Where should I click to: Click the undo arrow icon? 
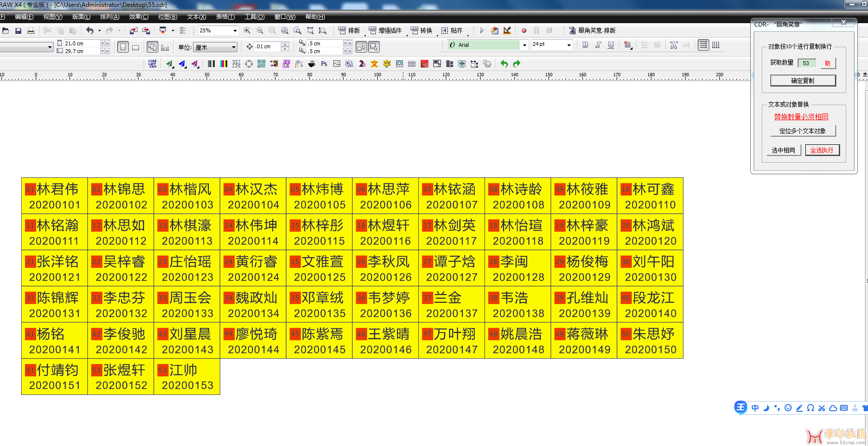point(90,30)
